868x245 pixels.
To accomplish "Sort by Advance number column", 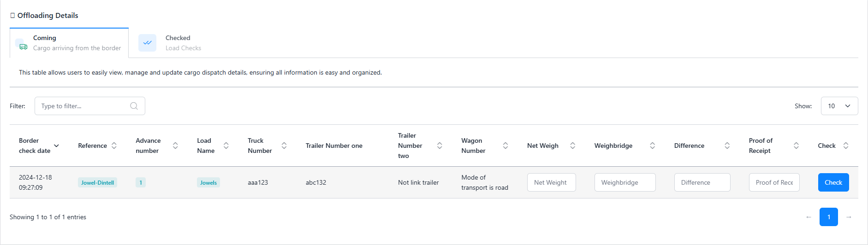I will 175,146.
